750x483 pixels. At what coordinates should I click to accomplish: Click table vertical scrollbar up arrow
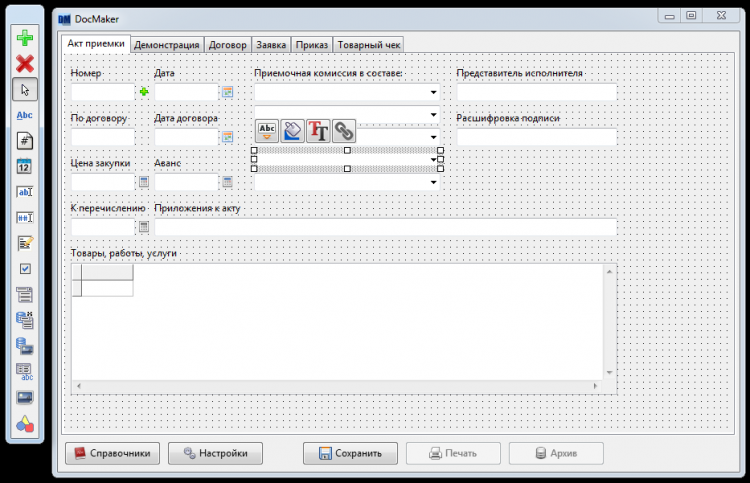609,271
